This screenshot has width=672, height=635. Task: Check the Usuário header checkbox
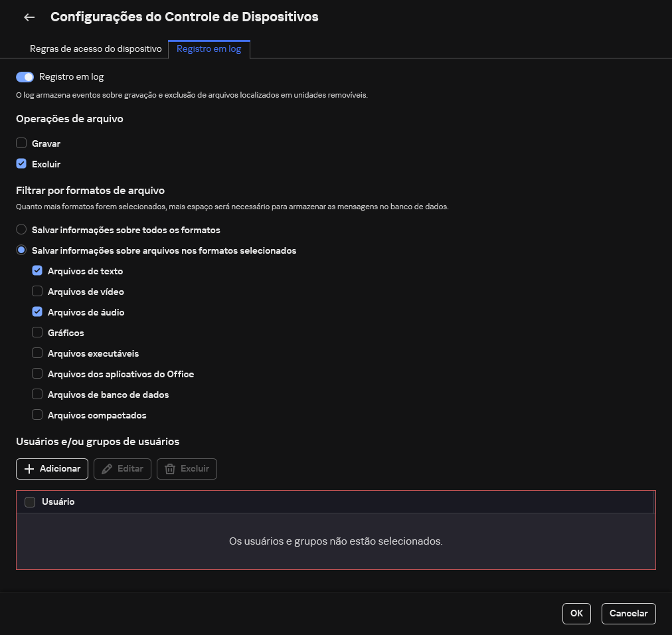(30, 501)
